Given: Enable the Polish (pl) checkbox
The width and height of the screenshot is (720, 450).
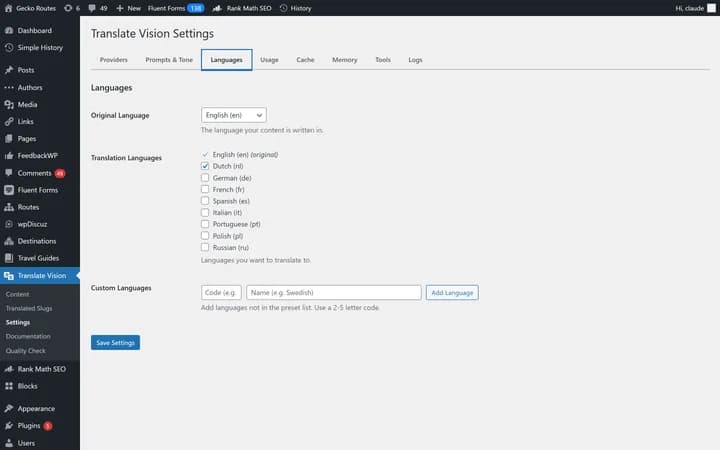Looking at the screenshot, I should (x=205, y=236).
